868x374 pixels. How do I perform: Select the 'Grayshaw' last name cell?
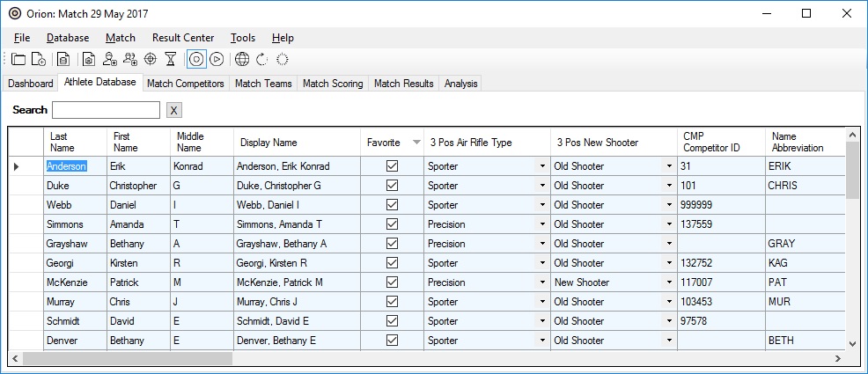[76, 244]
